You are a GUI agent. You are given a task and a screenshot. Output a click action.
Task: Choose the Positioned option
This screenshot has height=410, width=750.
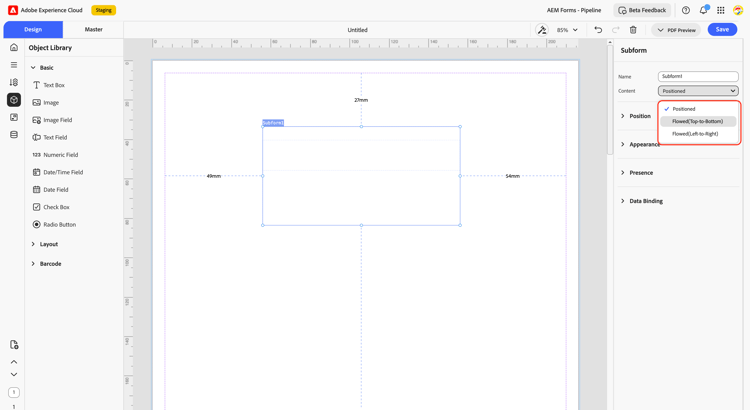[x=698, y=109]
